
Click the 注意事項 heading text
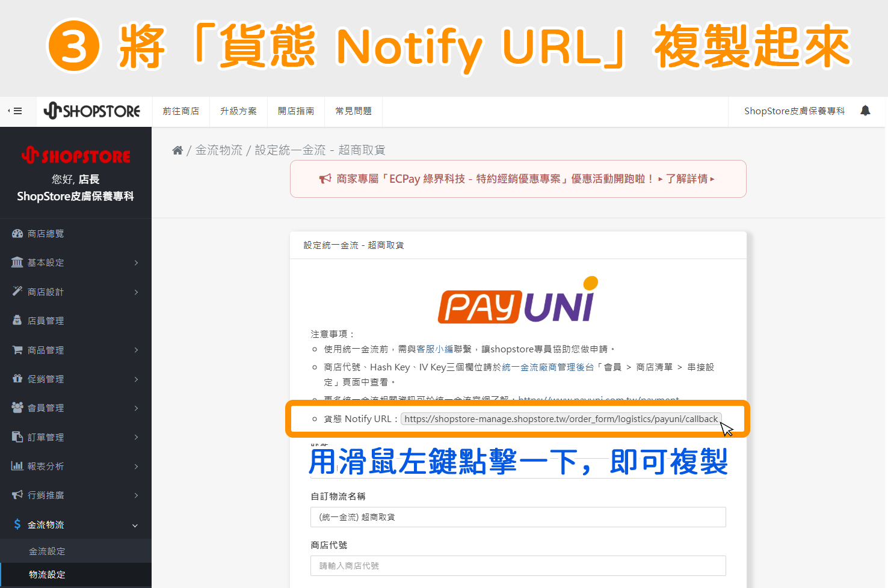[x=333, y=334]
